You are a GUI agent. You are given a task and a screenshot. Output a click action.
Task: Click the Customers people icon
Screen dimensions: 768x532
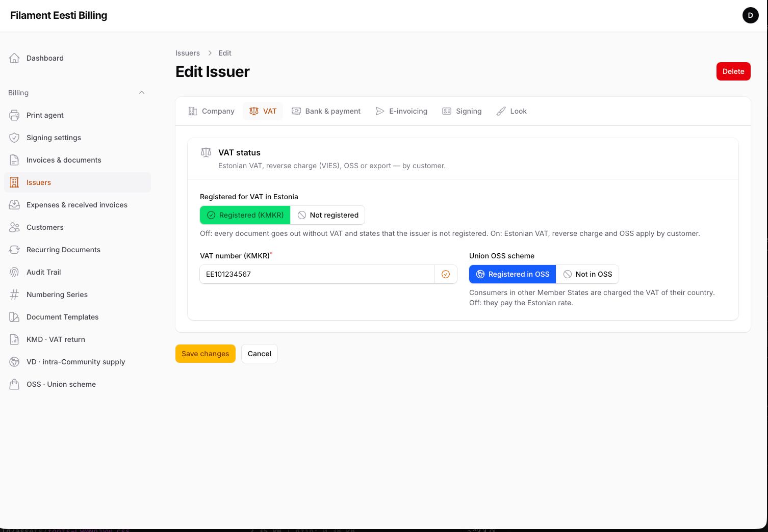click(14, 227)
